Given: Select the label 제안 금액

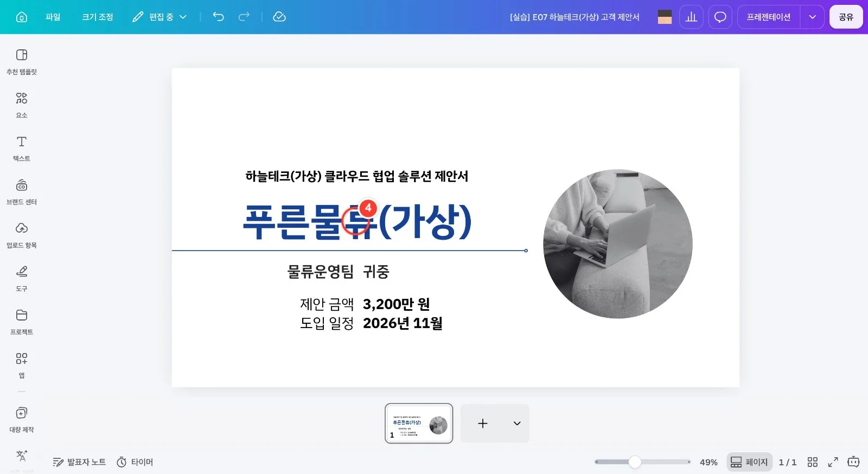Looking at the screenshot, I should click(327, 304).
